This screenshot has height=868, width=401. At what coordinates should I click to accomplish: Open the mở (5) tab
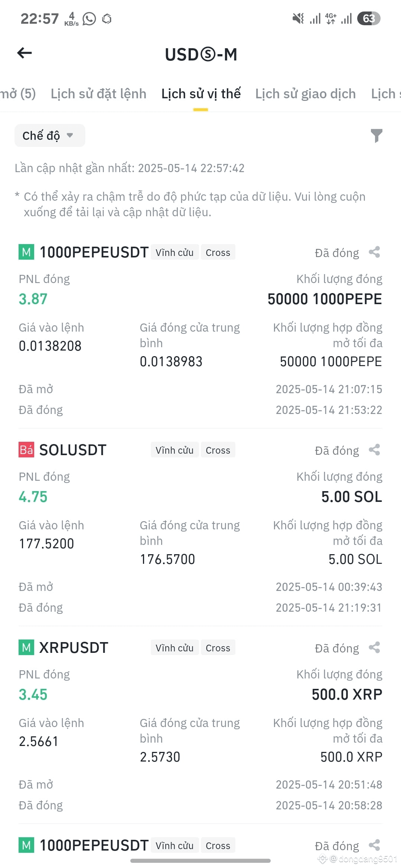pyautogui.click(x=18, y=94)
